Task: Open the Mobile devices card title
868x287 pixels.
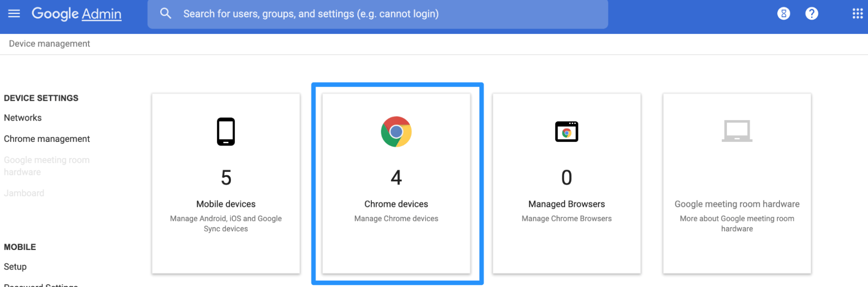Action: click(x=226, y=204)
